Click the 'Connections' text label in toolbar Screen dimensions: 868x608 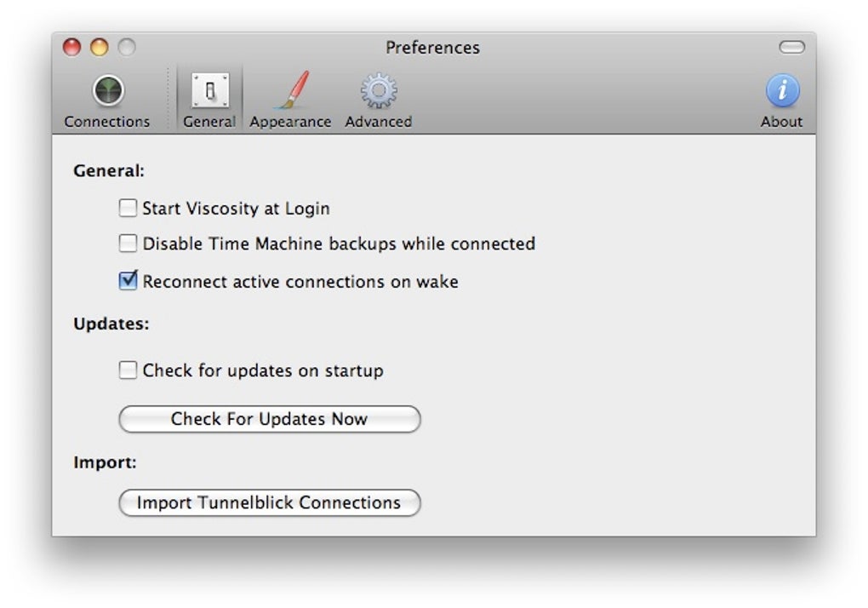pyautogui.click(x=107, y=122)
